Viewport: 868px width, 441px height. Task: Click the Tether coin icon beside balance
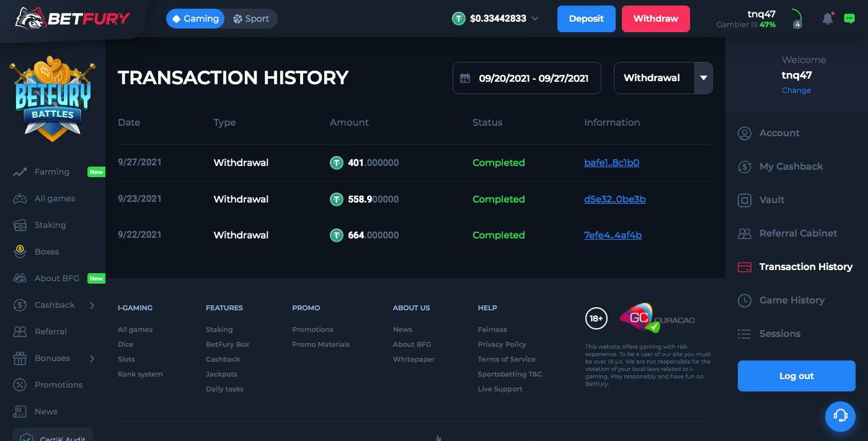[459, 19]
